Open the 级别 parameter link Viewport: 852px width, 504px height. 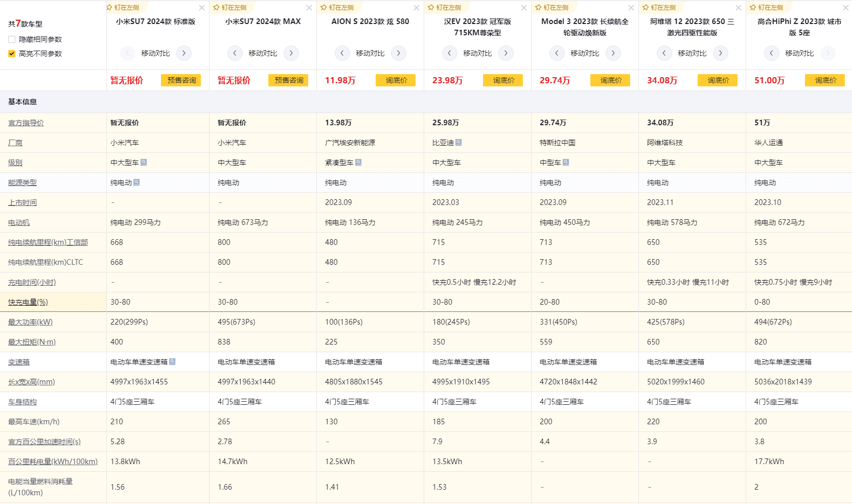pos(15,163)
